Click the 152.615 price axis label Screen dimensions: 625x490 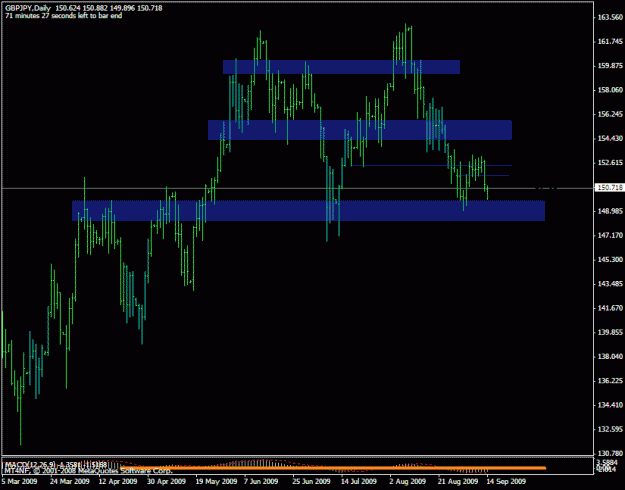(x=610, y=163)
